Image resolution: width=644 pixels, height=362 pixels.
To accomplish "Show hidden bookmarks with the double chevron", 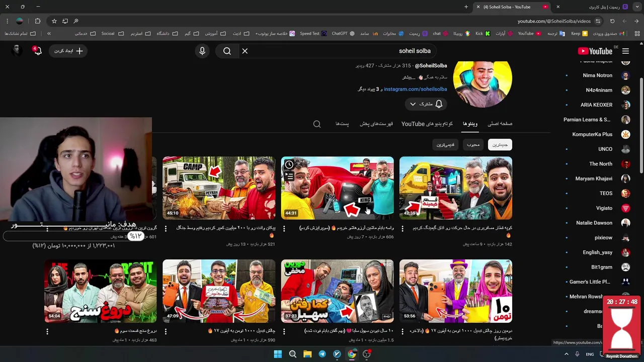I will tap(49, 34).
